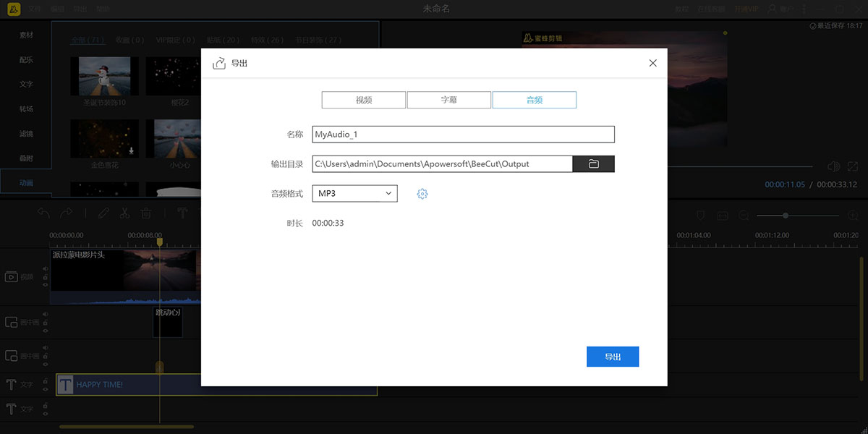The height and width of the screenshot is (434, 868).
Task: Click the pencil edit icon in the timeline toolbar
Action: point(103,213)
